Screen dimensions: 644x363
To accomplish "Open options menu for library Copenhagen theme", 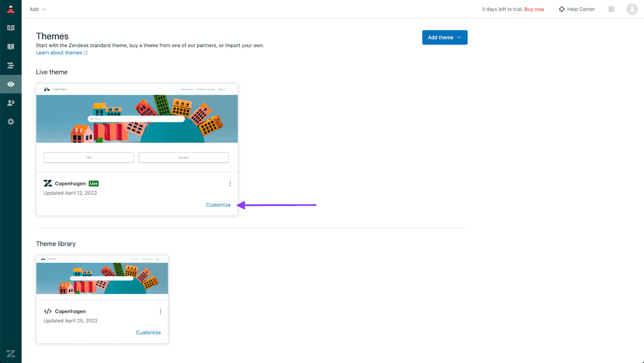I will 160,311.
